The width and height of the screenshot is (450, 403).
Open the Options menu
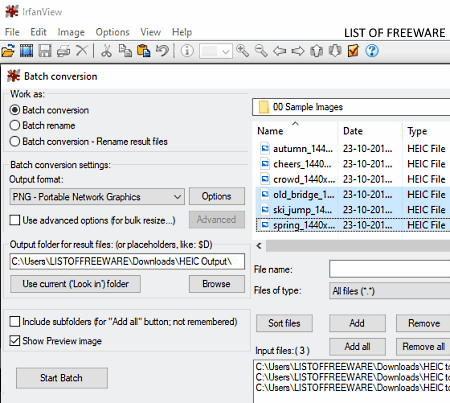(112, 32)
